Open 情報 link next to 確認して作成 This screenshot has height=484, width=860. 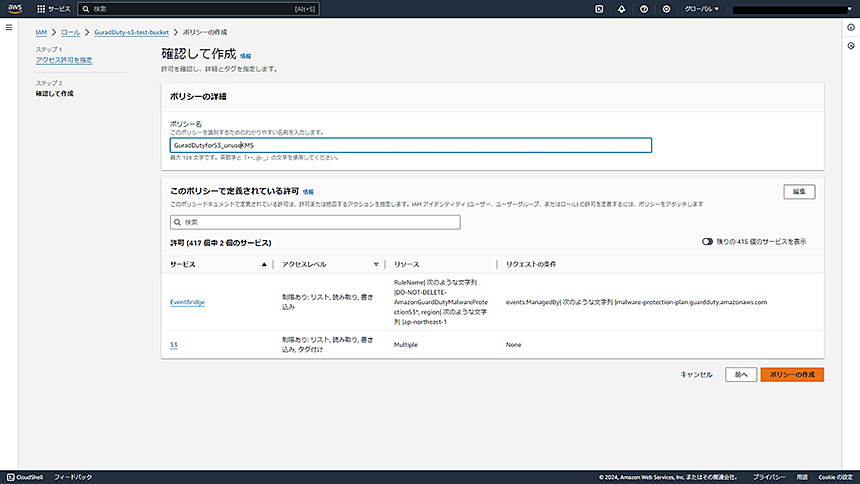pyautogui.click(x=245, y=56)
